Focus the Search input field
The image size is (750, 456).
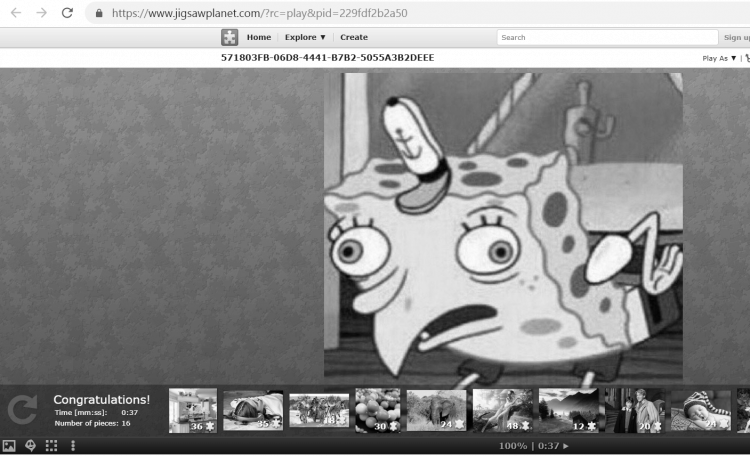pyautogui.click(x=607, y=37)
